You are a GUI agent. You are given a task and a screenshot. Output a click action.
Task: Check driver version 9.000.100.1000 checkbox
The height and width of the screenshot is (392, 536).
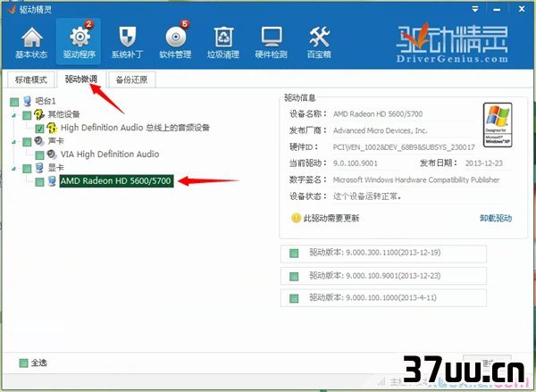[x=294, y=298]
